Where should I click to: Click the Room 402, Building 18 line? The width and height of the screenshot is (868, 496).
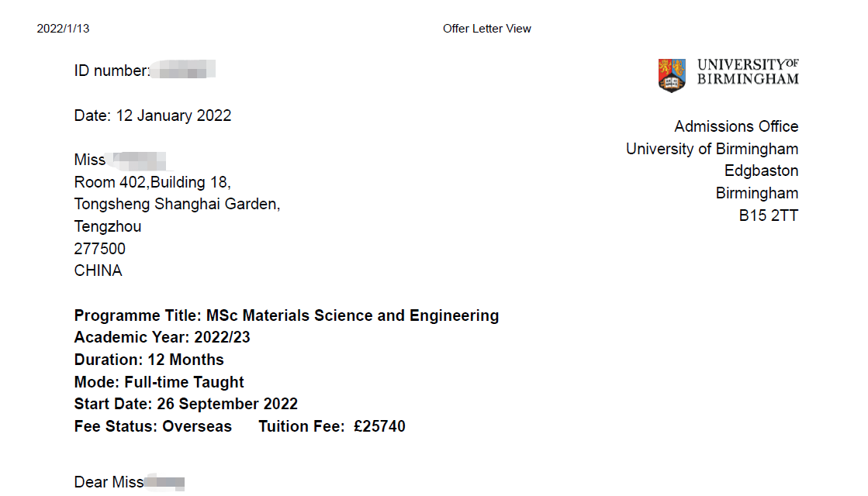[153, 182]
